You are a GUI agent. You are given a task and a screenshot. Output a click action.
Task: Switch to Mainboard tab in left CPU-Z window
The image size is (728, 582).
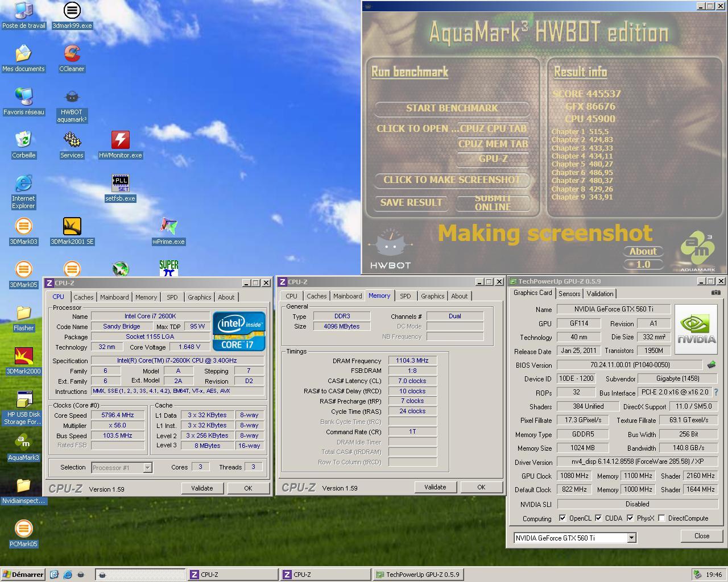point(114,297)
